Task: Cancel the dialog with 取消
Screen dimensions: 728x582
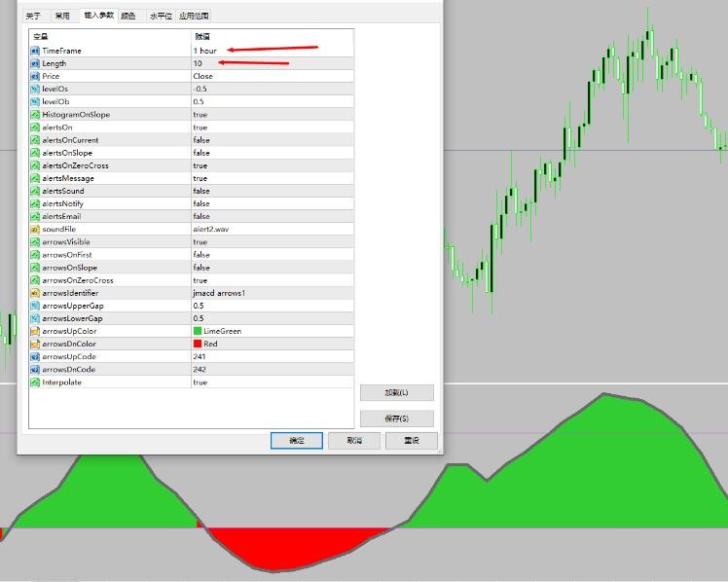Action: point(354,441)
